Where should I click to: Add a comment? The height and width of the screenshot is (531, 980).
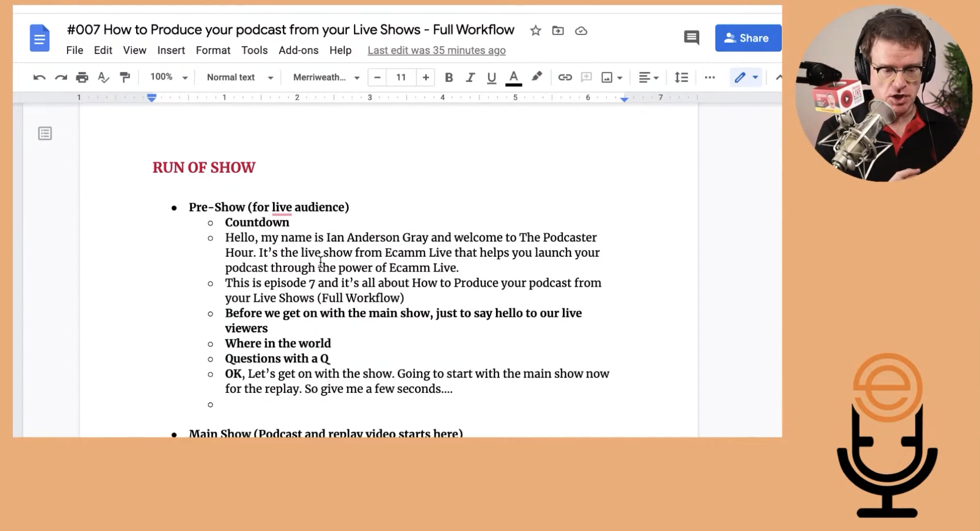pyautogui.click(x=586, y=77)
